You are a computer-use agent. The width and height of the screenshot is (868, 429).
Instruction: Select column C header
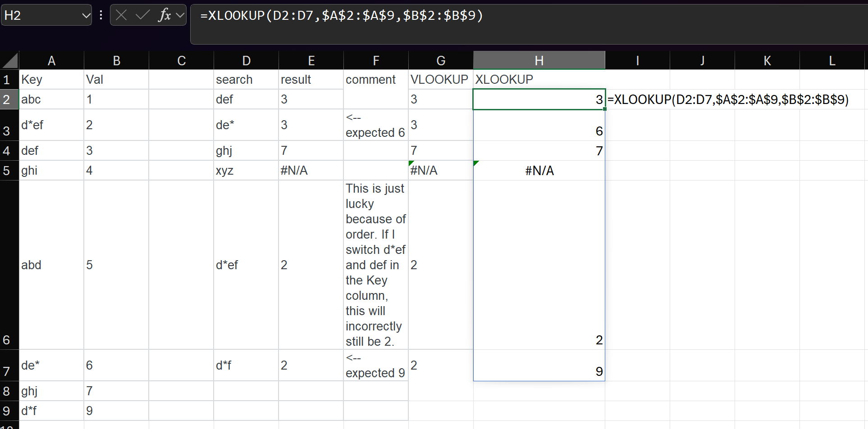[181, 61]
